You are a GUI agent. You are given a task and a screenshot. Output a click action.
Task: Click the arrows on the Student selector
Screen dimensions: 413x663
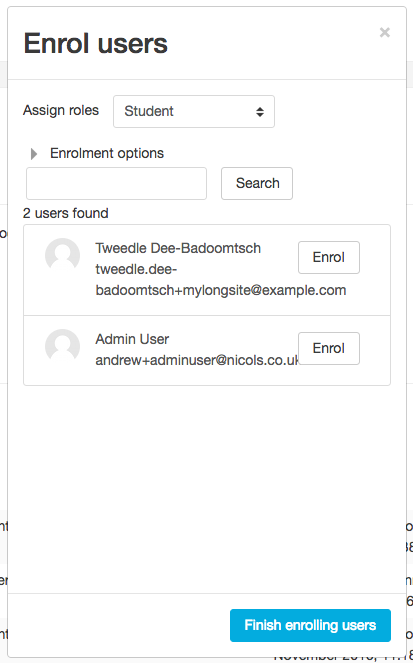(x=260, y=112)
